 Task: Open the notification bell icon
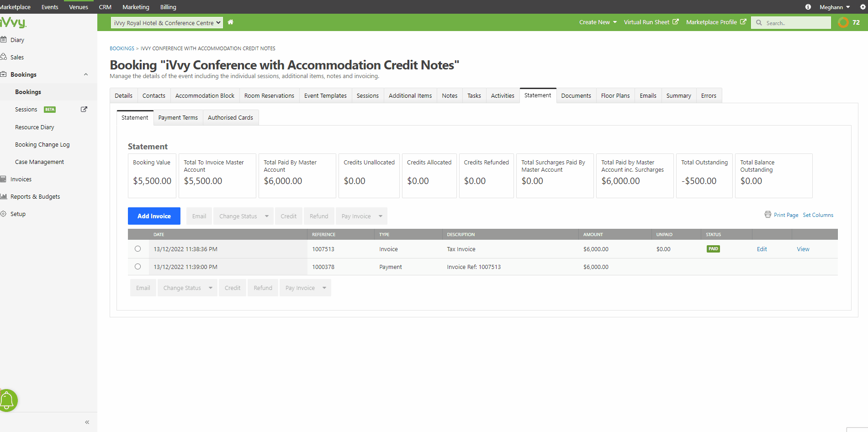click(7, 400)
